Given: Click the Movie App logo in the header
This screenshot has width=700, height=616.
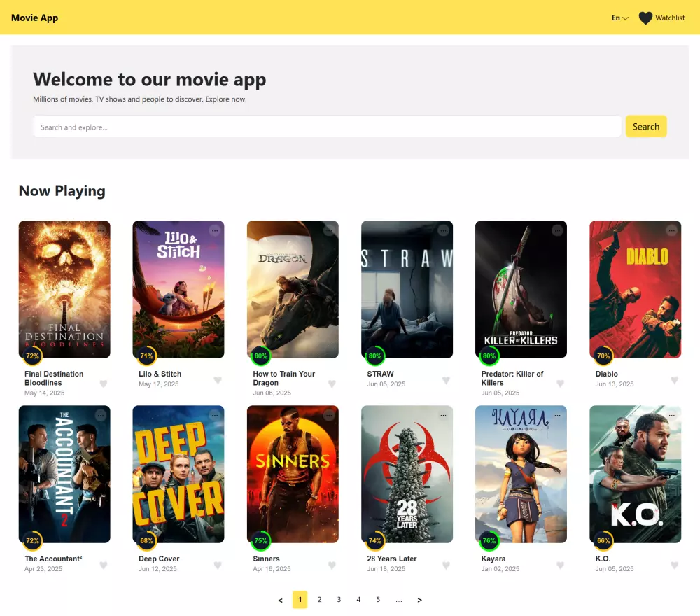Looking at the screenshot, I should tap(34, 17).
